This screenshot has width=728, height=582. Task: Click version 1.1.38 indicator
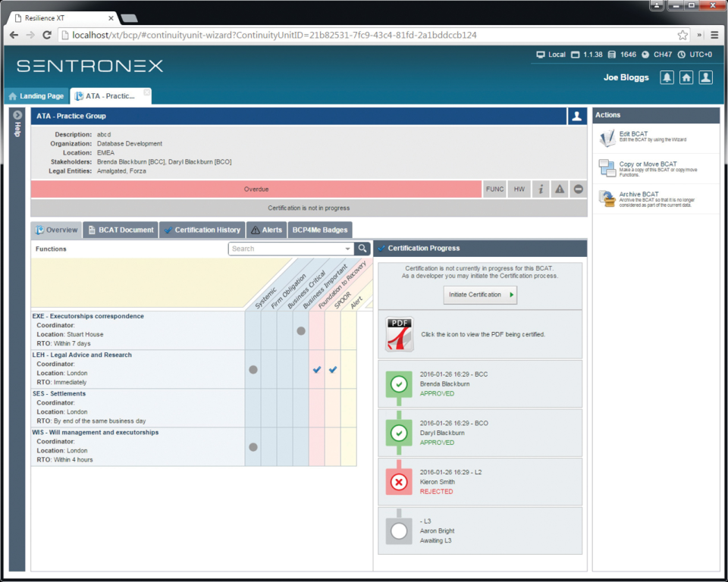pos(587,55)
